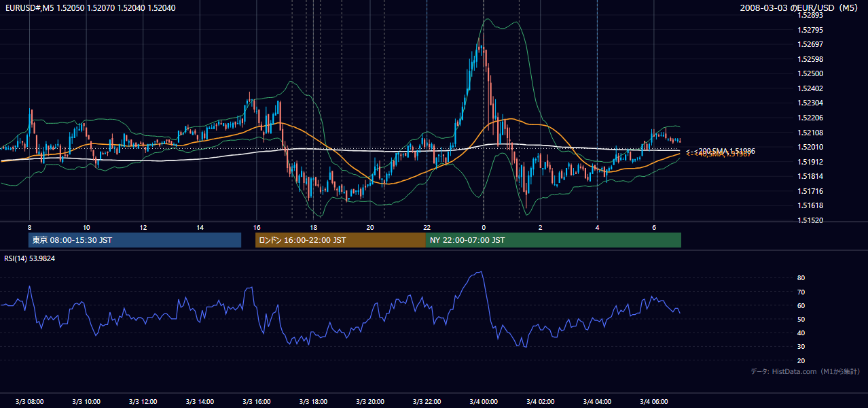Click hour label 18 under the price chart
Viewport: 868px width, 408px height.
click(x=313, y=227)
